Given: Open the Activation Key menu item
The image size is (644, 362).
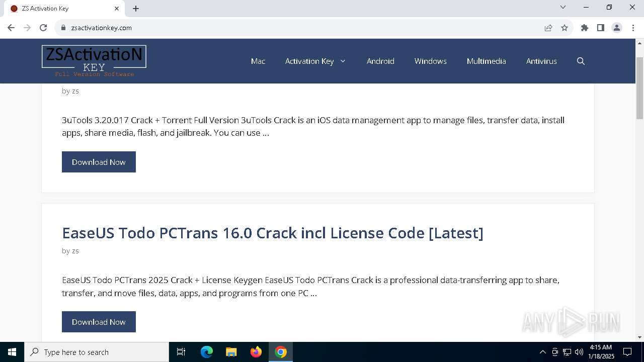Looking at the screenshot, I should pos(309,61).
